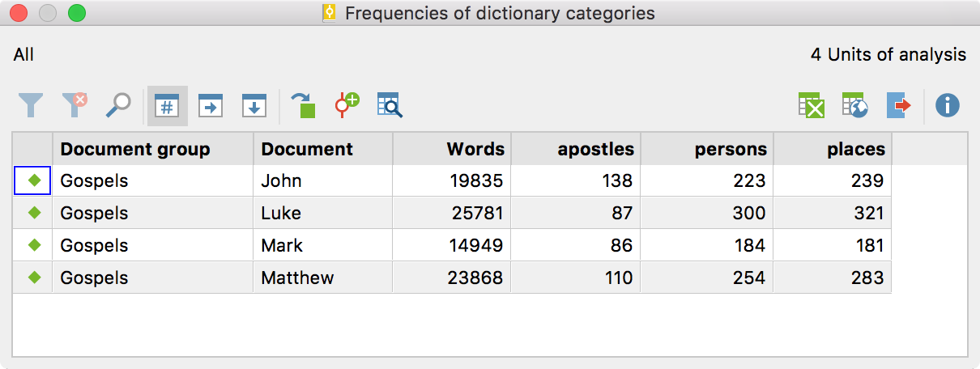Toggle the column percentages arrow icon

click(254, 106)
